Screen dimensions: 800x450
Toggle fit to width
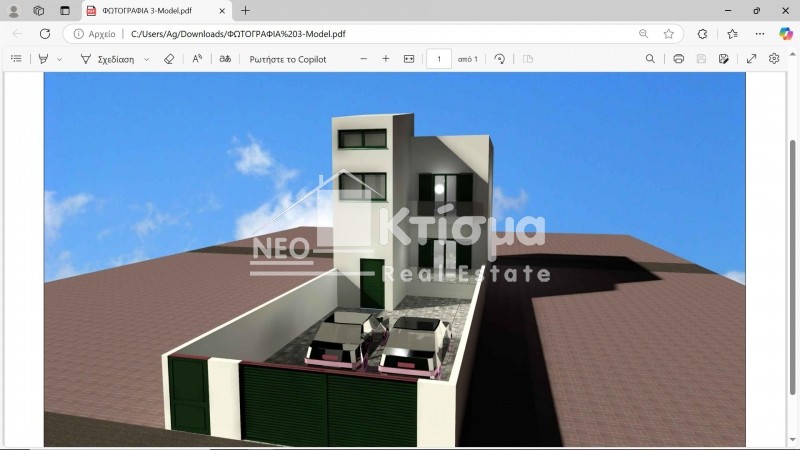(409, 59)
